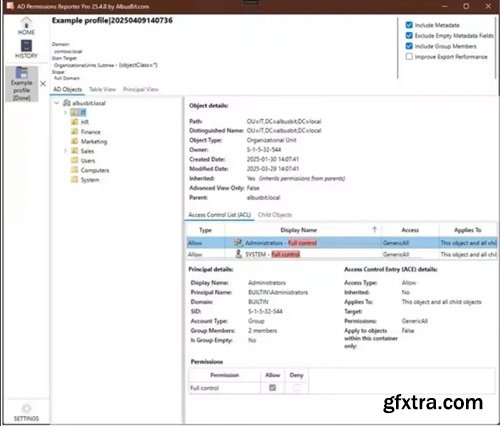Viewport: 500px width, 426px height.
Task: Select System in the tree
Action: click(x=90, y=180)
